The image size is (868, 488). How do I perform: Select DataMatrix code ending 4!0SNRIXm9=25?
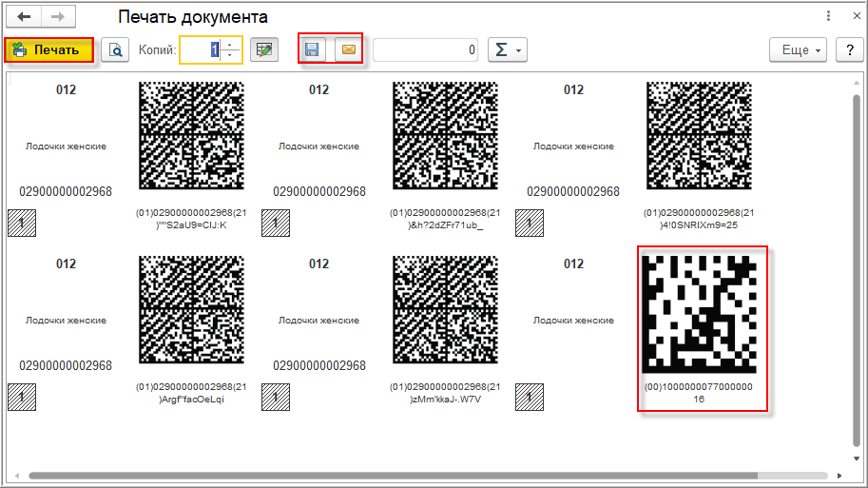point(699,136)
